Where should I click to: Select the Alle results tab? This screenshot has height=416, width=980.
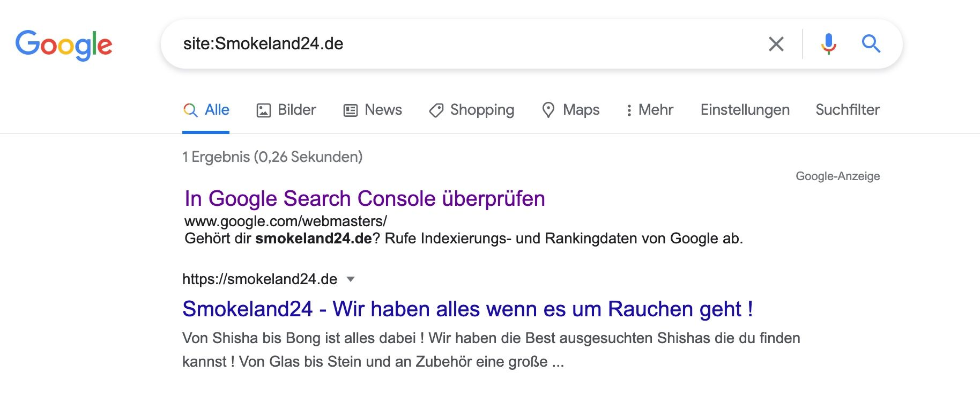(x=206, y=110)
